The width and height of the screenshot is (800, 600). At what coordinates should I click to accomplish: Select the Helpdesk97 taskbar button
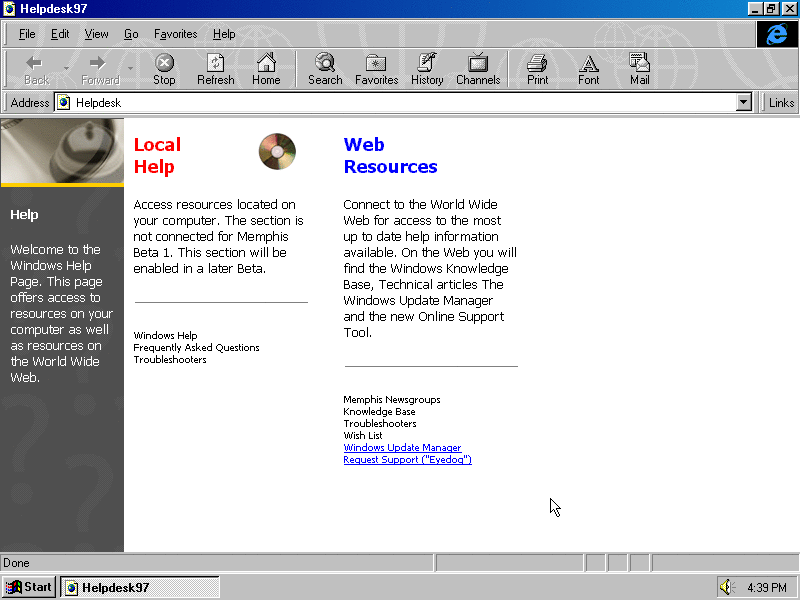tap(140, 587)
